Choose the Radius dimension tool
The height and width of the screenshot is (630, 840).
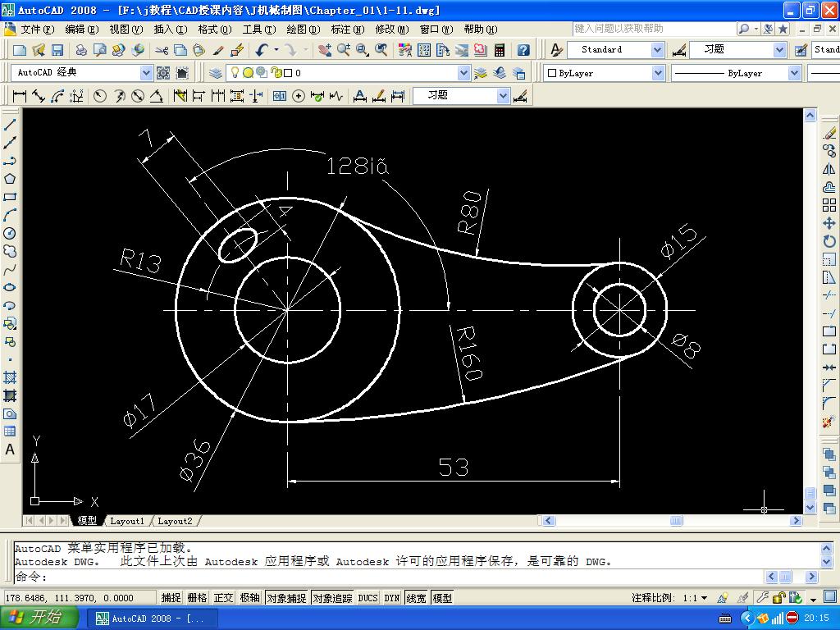tap(99, 96)
